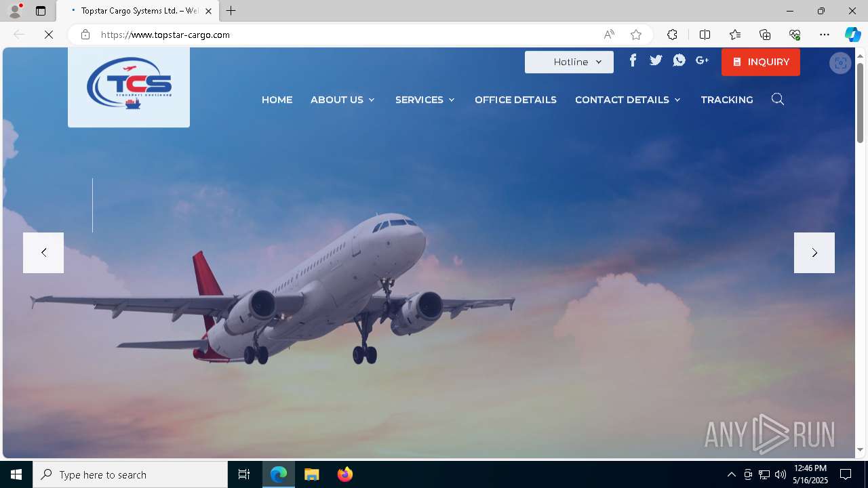The width and height of the screenshot is (868, 488).
Task: Open the notification center
Action: [846, 474]
